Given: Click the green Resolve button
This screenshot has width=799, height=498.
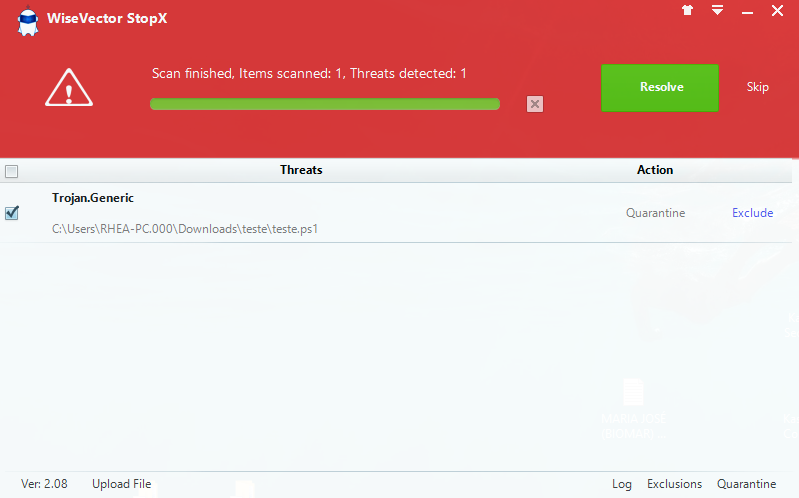Looking at the screenshot, I should [x=660, y=88].
